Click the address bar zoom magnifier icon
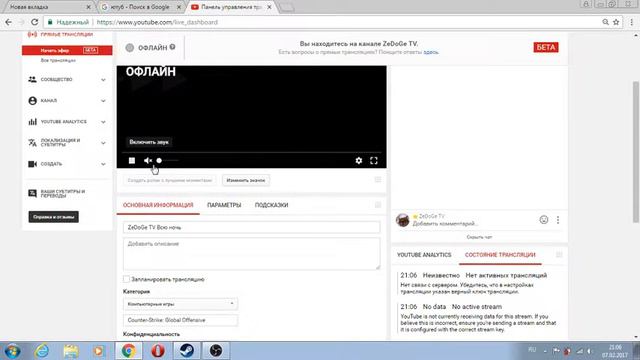640x360 pixels. click(605, 22)
